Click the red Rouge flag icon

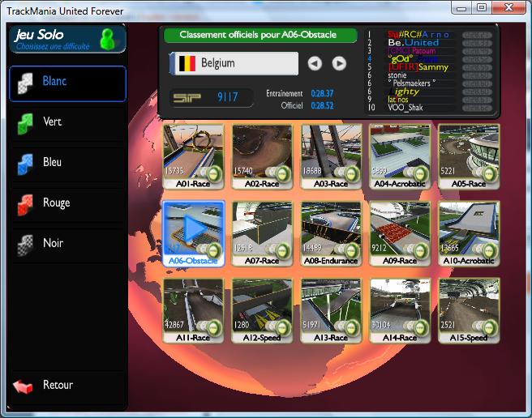27,204
